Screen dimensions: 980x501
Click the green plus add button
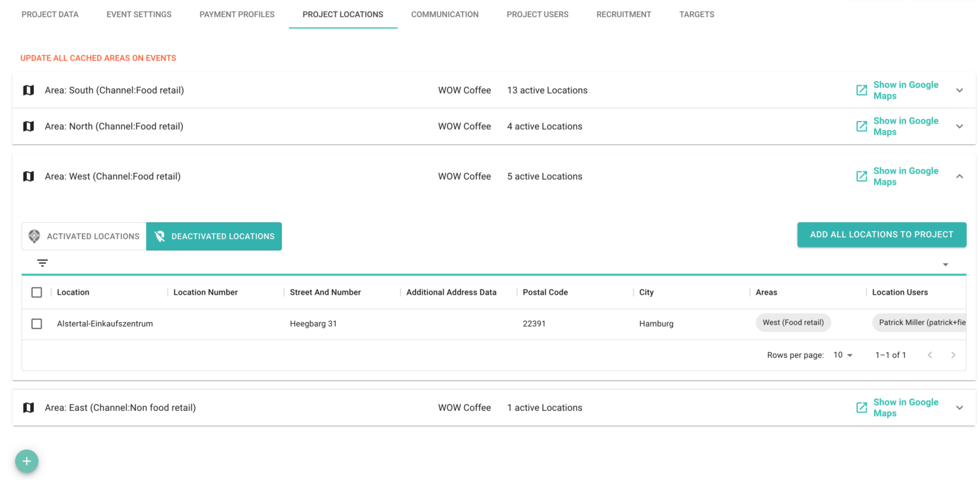point(27,461)
